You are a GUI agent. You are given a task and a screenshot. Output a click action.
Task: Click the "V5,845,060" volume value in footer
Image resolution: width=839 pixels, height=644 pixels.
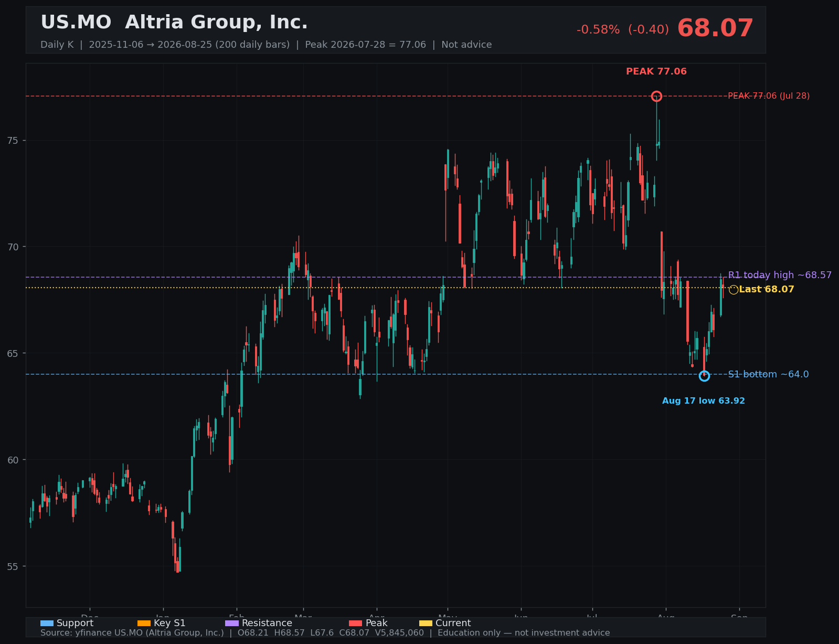pyautogui.click(x=400, y=633)
